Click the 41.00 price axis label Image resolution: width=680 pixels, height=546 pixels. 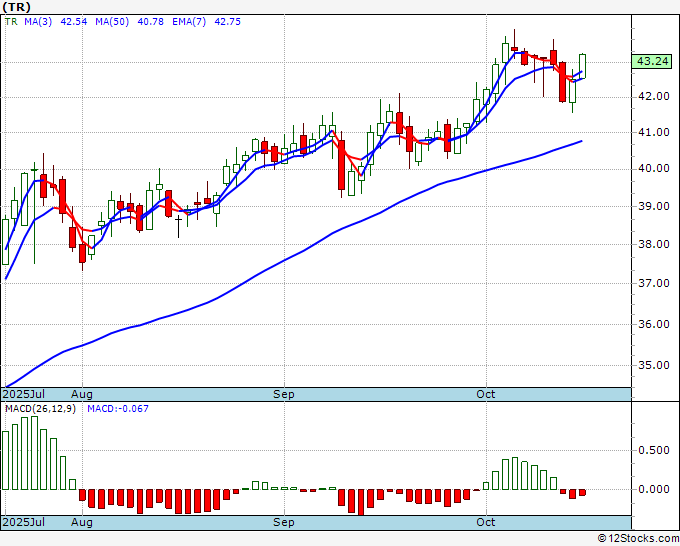click(654, 132)
